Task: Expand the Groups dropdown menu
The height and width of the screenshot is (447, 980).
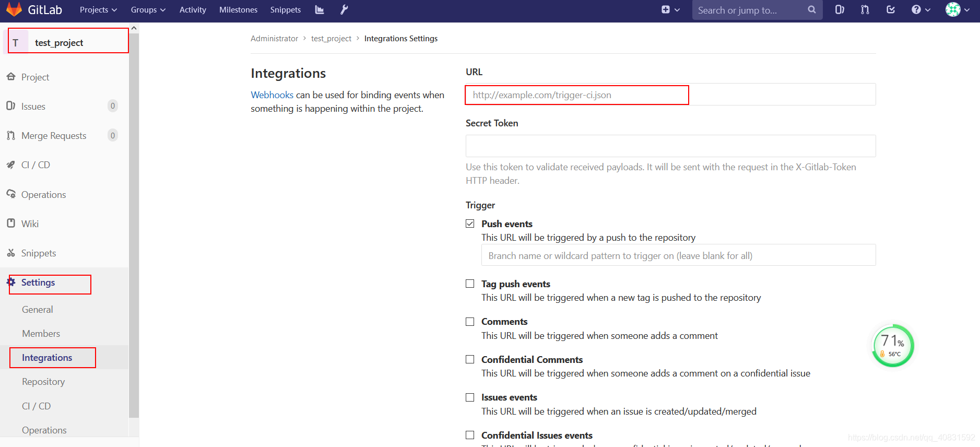Action: point(148,9)
